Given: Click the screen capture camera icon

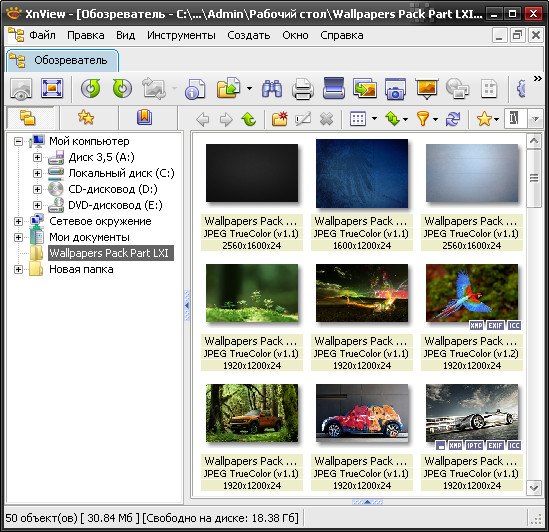Looking at the screenshot, I should click(x=395, y=88).
